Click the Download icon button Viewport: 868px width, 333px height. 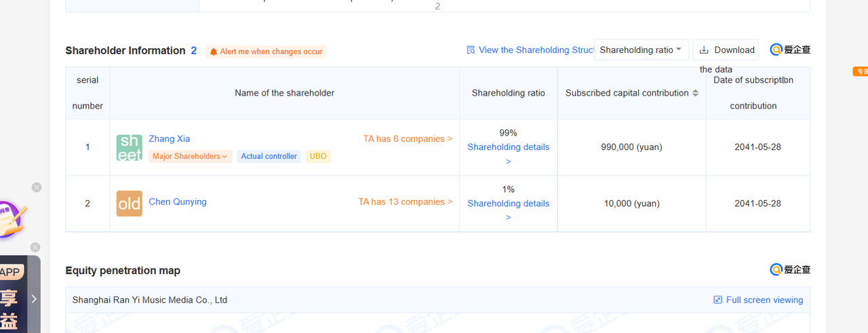(x=704, y=50)
